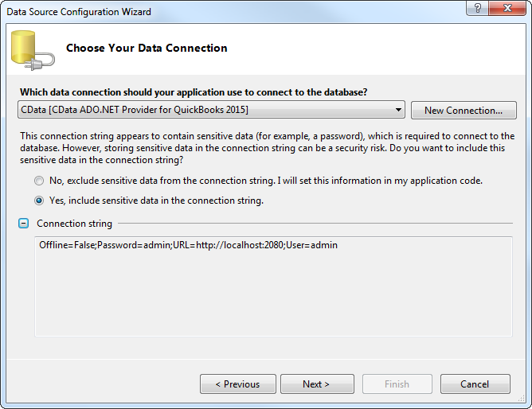Click the Finish button
Viewport: 532px width, 409px height.
[397, 384]
